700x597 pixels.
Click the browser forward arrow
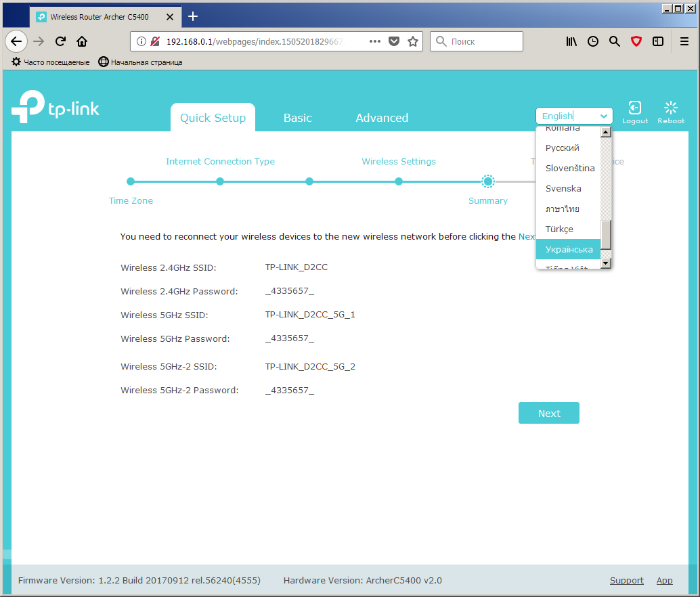(39, 41)
